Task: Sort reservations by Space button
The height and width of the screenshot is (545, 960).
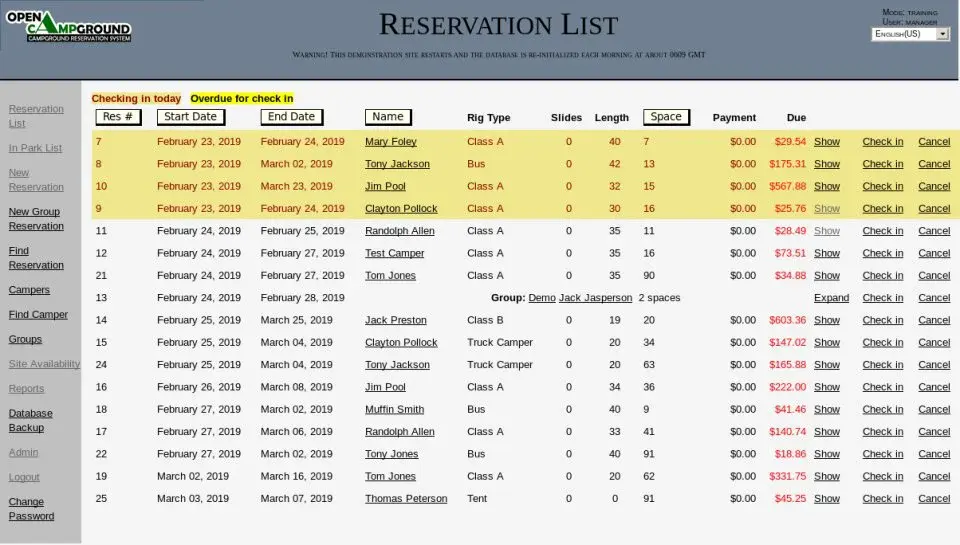Action: (666, 117)
